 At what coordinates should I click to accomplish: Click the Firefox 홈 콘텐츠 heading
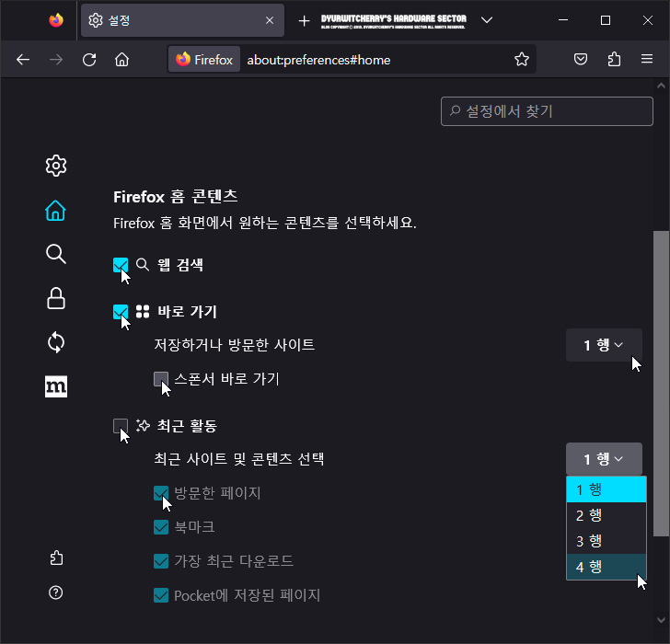[176, 197]
